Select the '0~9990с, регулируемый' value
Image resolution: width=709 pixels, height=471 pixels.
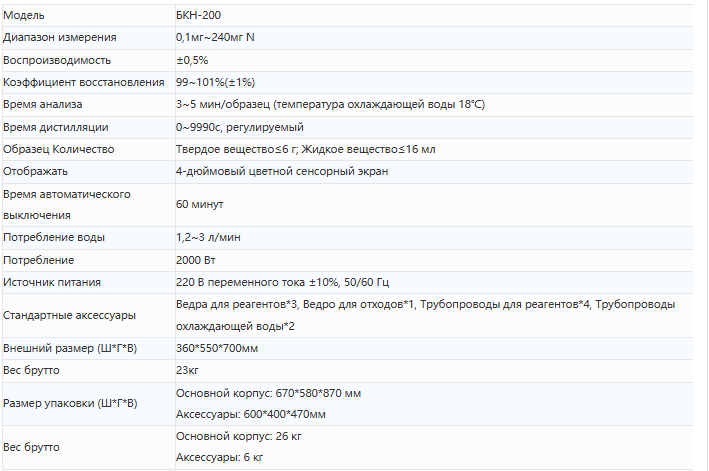(x=239, y=127)
